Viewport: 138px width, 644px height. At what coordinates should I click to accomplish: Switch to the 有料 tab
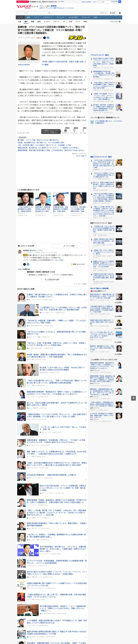(x=95, y=17)
